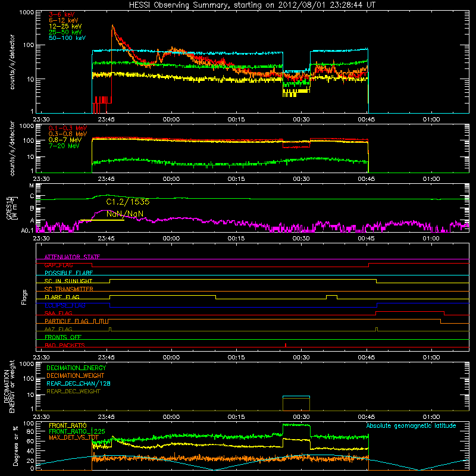
Task: Click the REAR_DEC_WEIGHT legend label
Action: tap(73, 392)
